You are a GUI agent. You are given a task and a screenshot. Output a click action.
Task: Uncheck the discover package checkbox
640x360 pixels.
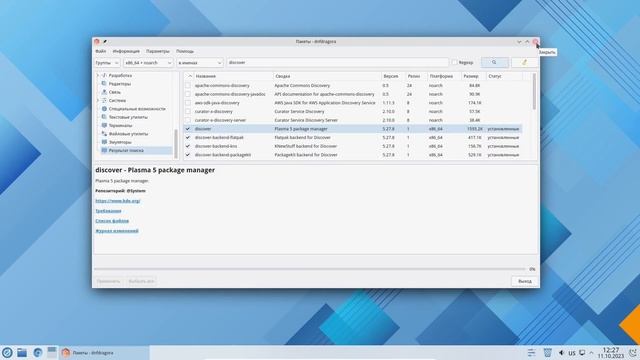188,129
